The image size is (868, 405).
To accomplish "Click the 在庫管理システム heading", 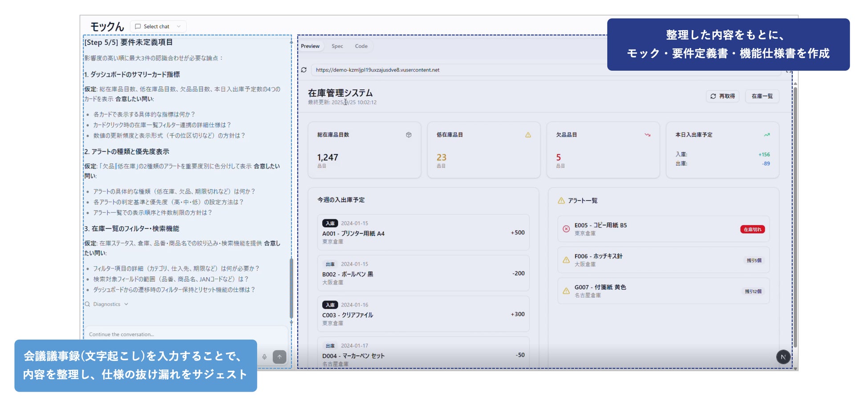I will pyautogui.click(x=341, y=93).
